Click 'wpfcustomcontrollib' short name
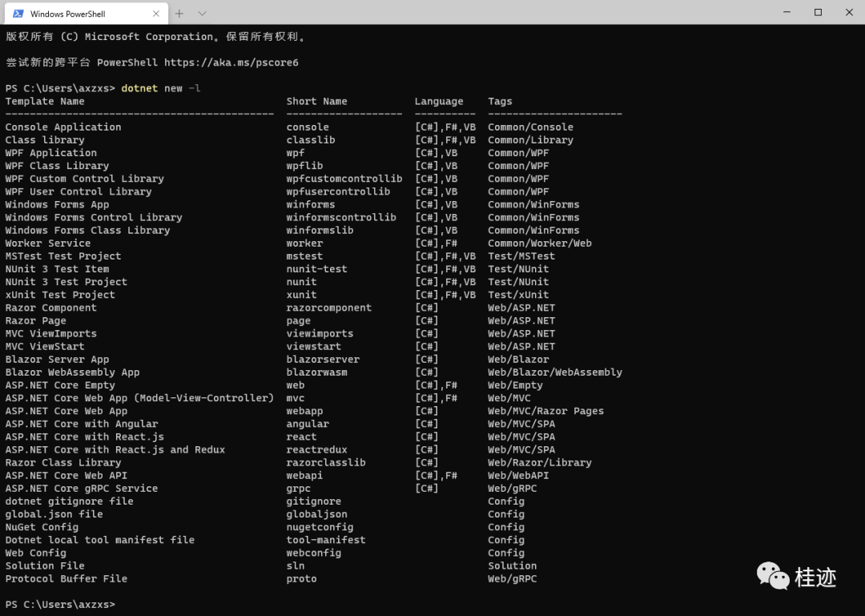 (344, 179)
